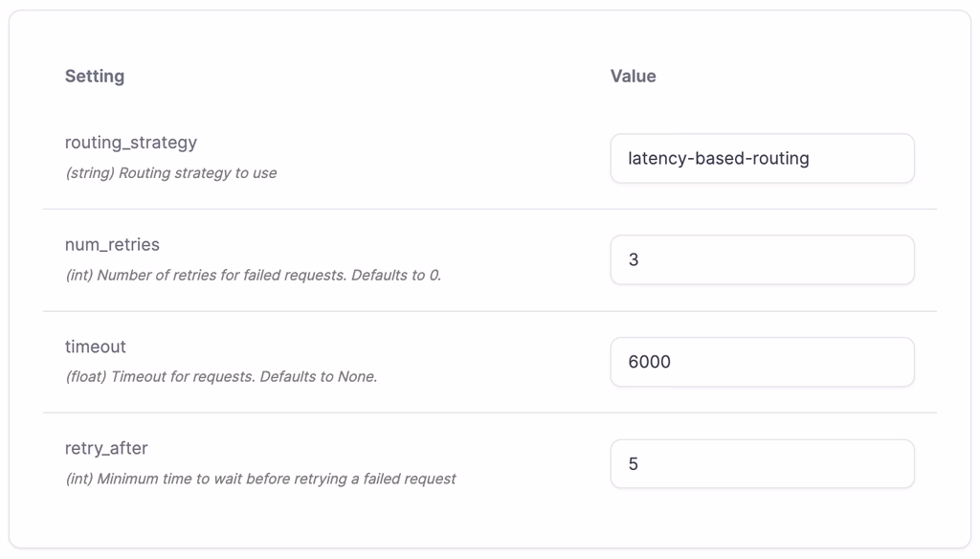
Task: Select the num_retries input showing 3
Action: pyautogui.click(x=762, y=259)
